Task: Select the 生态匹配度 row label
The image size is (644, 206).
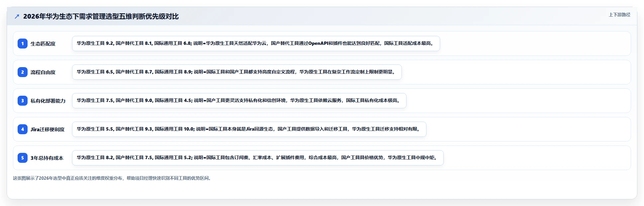Action: tap(43, 44)
